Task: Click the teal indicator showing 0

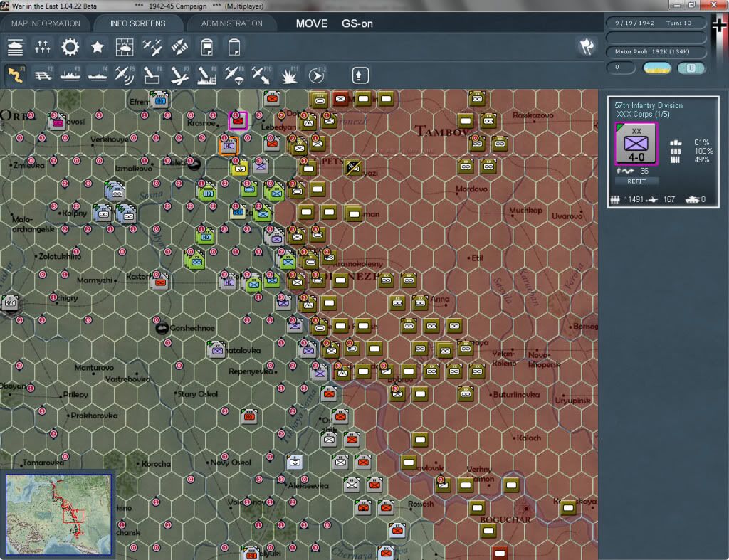Action: (x=691, y=68)
